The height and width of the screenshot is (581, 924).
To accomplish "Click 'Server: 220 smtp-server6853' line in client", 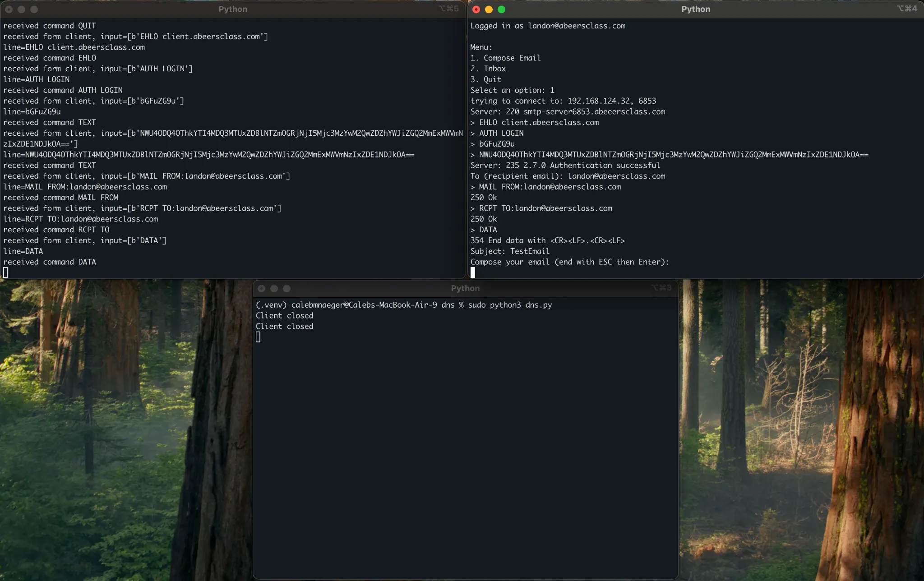I will [x=568, y=112].
